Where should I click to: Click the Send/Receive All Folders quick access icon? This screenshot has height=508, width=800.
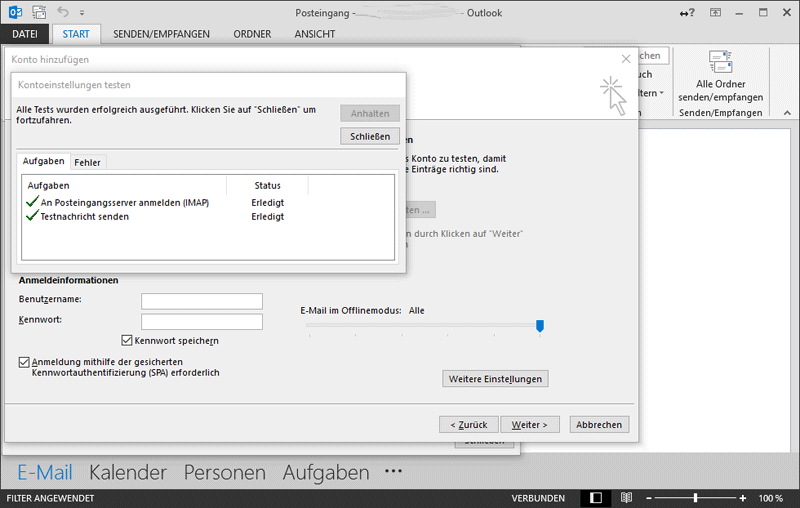pyautogui.click(x=40, y=13)
